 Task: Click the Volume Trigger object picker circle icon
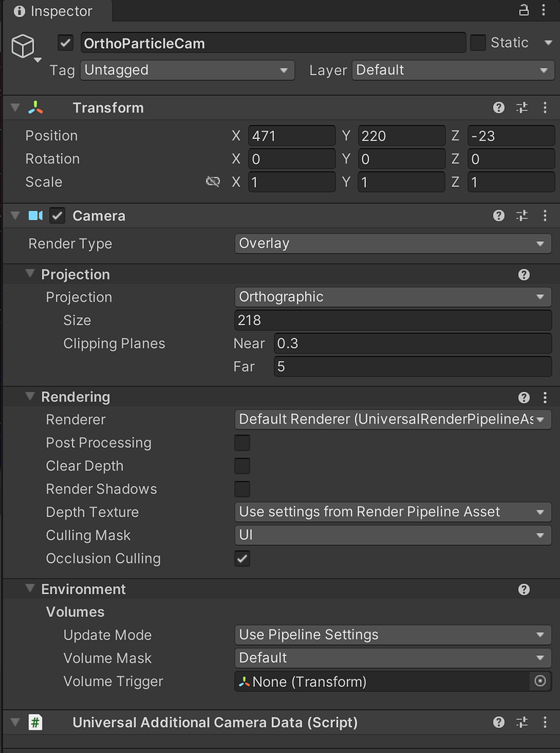[x=540, y=681]
